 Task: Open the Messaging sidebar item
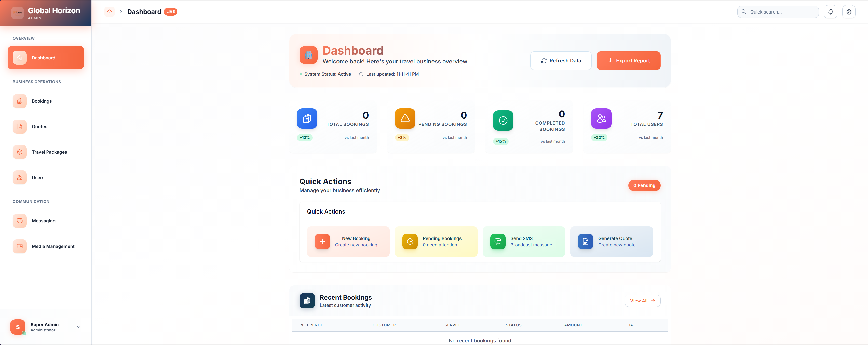click(44, 221)
